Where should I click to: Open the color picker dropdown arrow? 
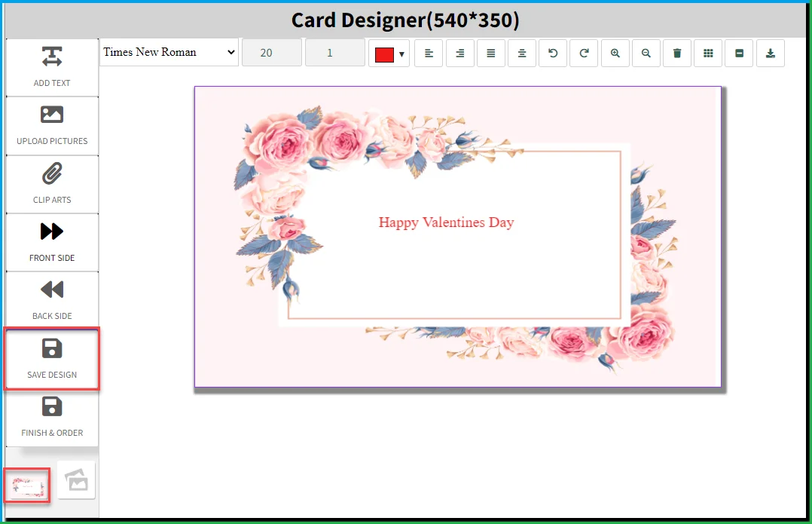click(402, 54)
